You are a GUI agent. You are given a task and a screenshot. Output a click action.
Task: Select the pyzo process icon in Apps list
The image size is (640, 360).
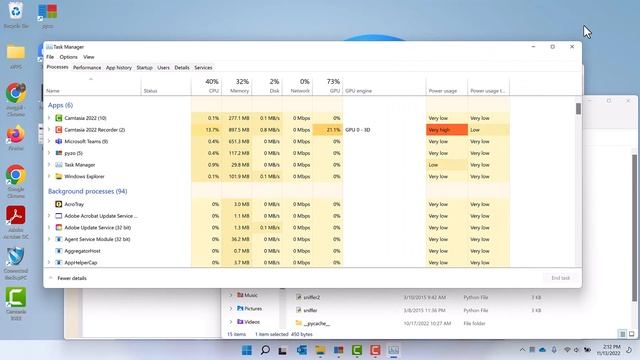coord(58,153)
